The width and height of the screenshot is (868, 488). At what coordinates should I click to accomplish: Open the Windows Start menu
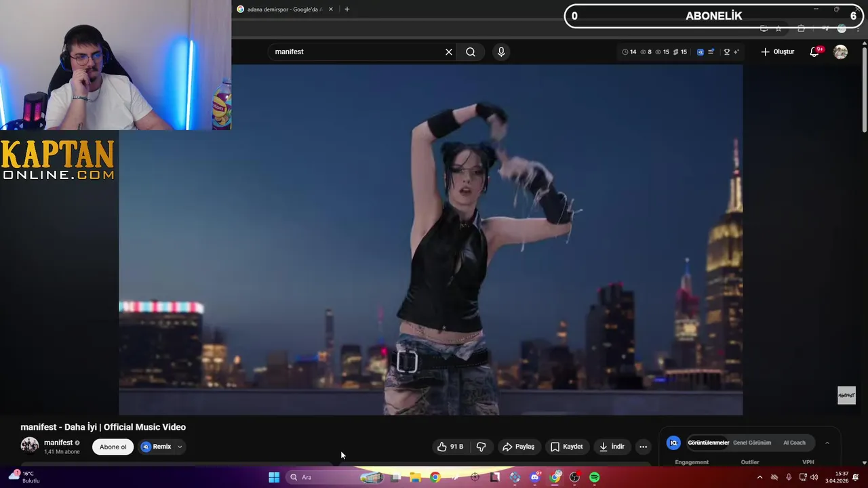click(274, 477)
